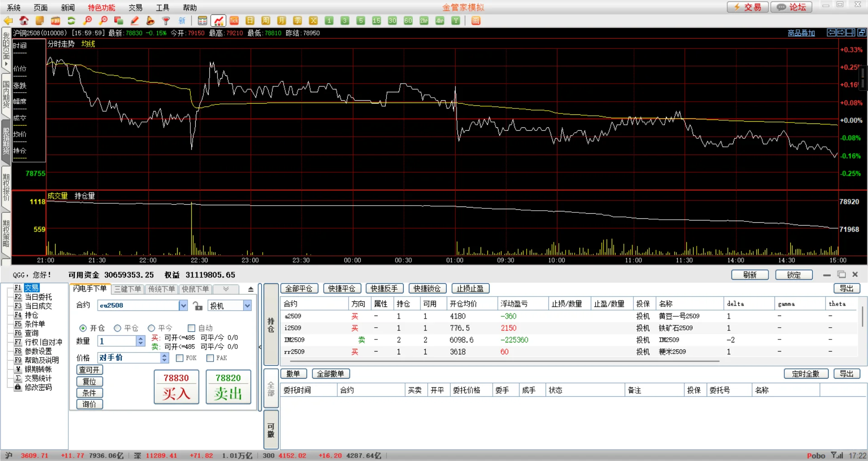Enable the 自动 checkbox
The image size is (868, 461).
(191, 328)
